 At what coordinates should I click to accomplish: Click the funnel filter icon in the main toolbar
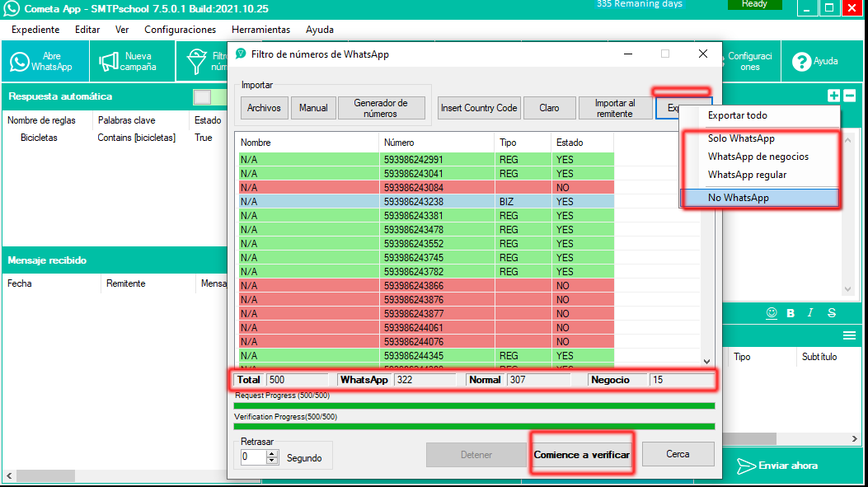196,62
